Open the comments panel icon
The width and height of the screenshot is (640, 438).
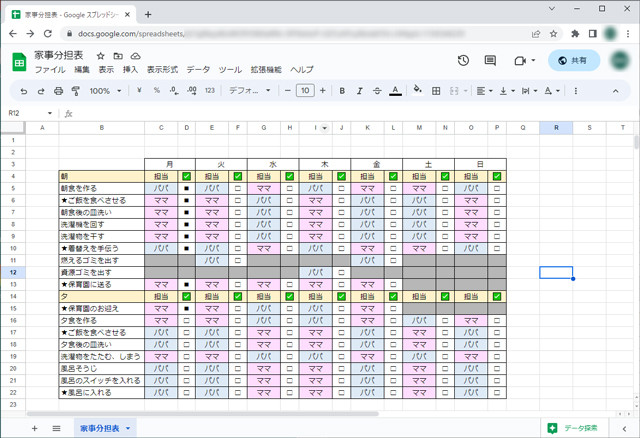tap(491, 61)
